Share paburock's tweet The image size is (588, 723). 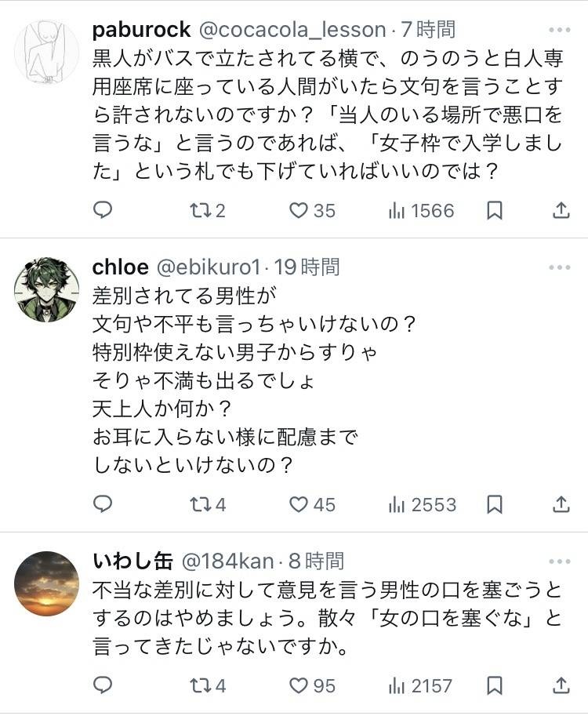tap(561, 210)
